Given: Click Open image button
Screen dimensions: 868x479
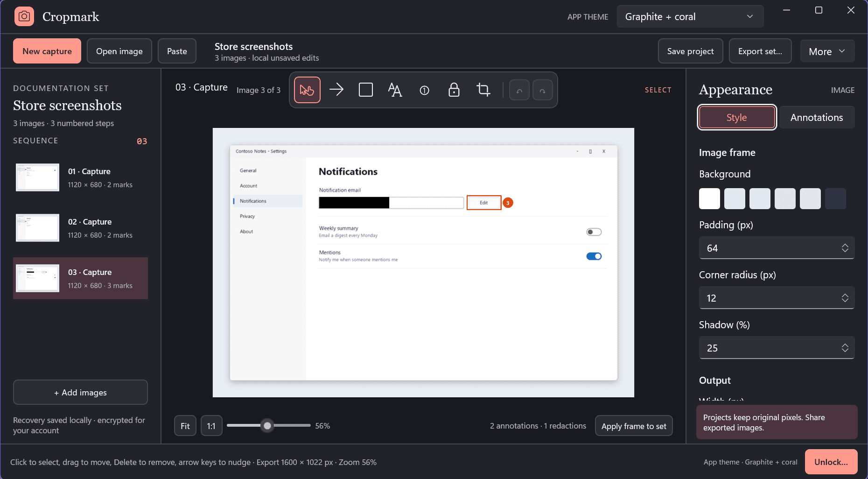Looking at the screenshot, I should click(x=119, y=51).
